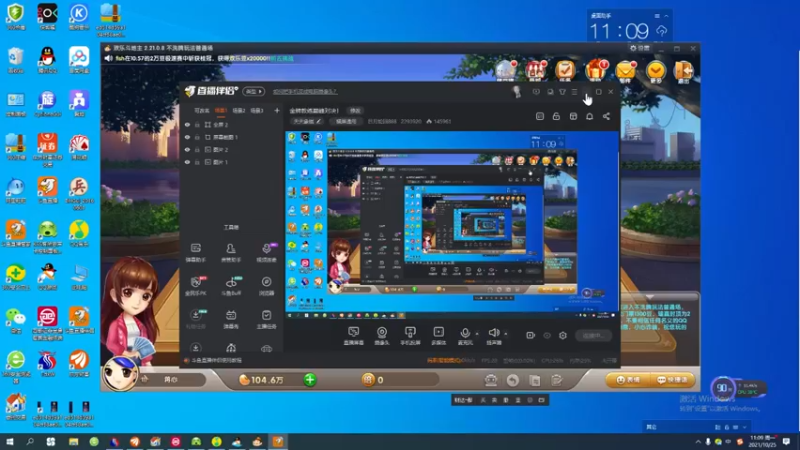
Task: Toggle visibility of the screenshot 1 layer
Action: pyautogui.click(x=187, y=137)
